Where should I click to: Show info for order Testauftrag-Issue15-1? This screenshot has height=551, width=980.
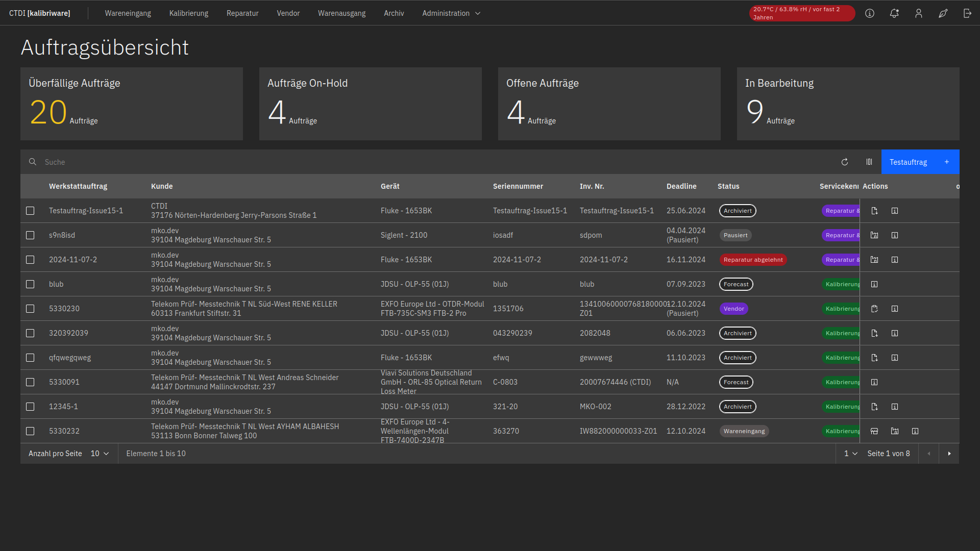(x=895, y=211)
